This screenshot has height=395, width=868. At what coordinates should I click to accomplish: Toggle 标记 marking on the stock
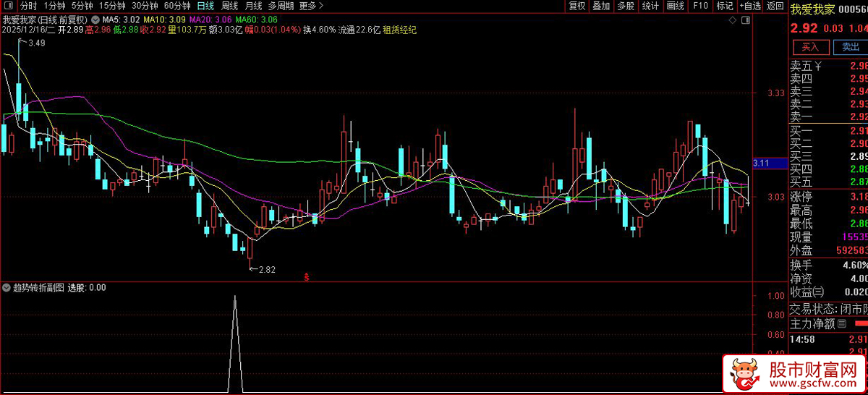click(x=724, y=6)
